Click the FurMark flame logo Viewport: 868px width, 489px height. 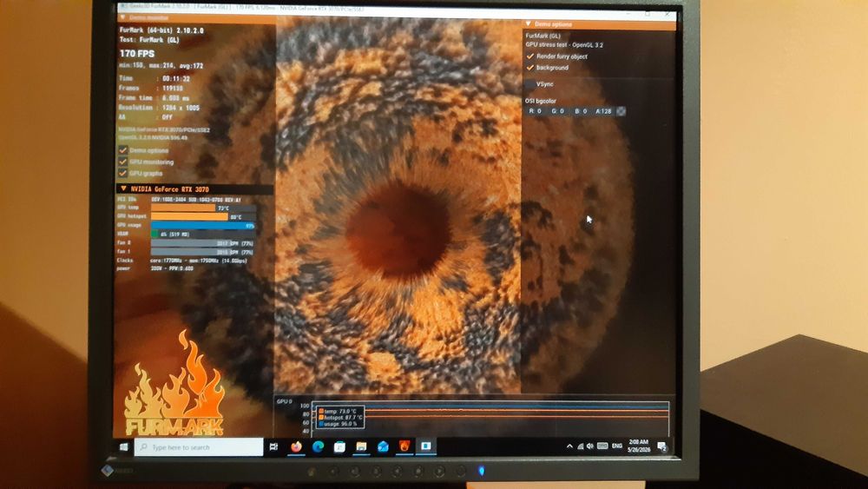(174, 385)
